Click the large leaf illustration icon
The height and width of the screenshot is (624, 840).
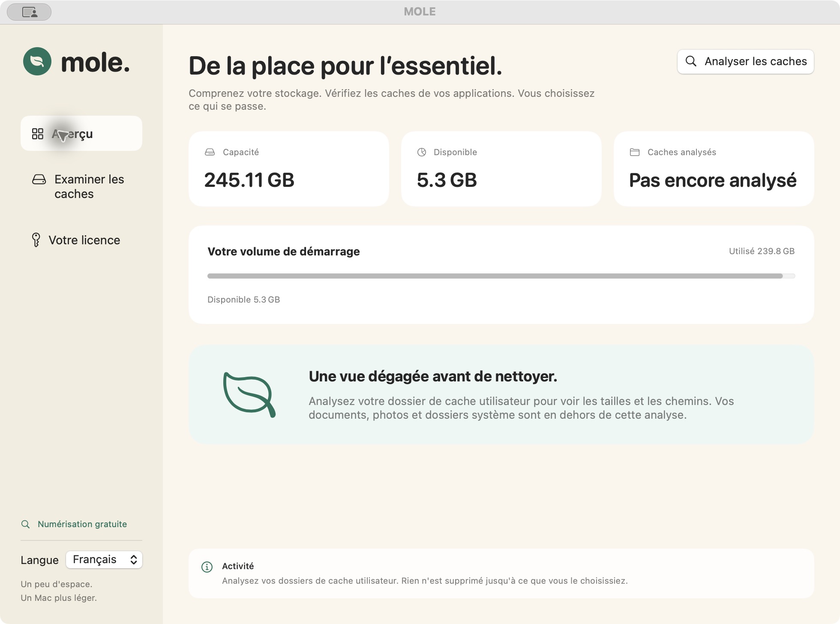coord(249,395)
